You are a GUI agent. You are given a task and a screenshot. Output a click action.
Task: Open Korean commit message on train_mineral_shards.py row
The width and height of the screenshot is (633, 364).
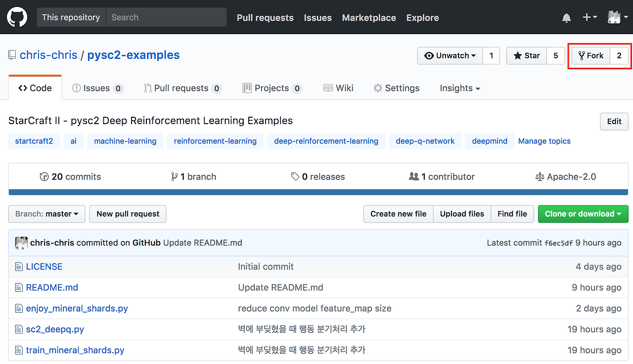[x=302, y=350]
